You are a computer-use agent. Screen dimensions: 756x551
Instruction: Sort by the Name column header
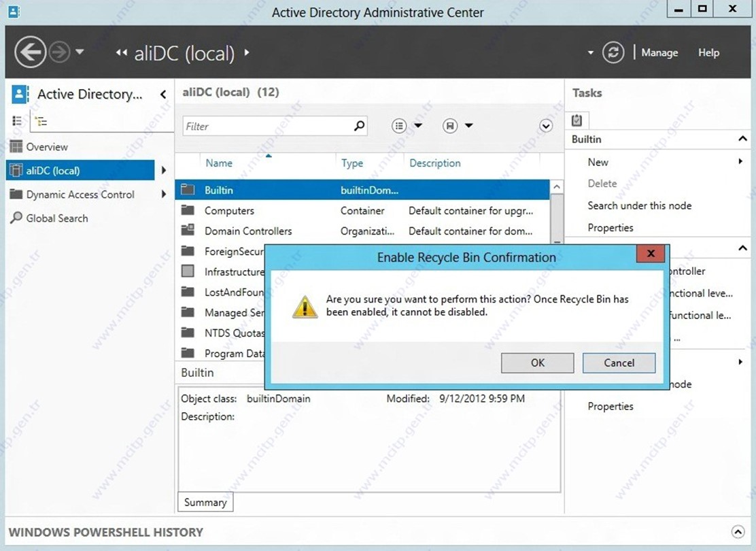pos(219,163)
